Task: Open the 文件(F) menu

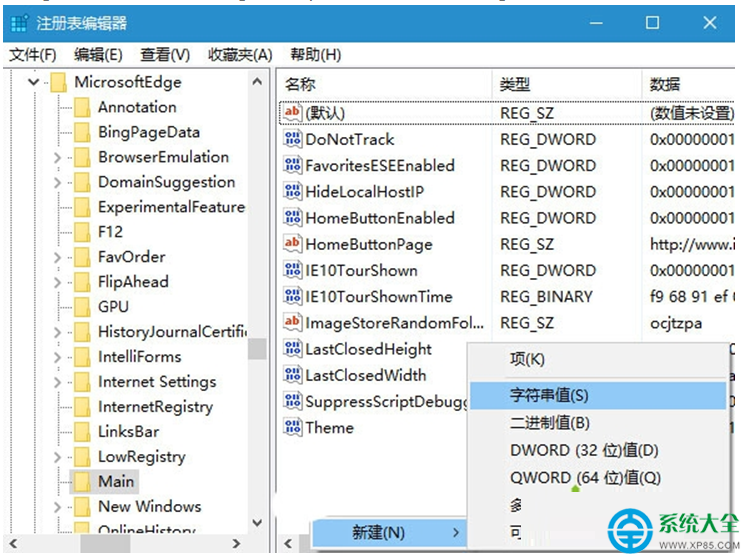Action: click(x=33, y=55)
